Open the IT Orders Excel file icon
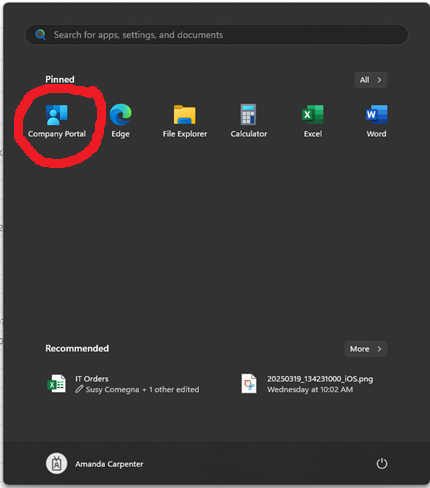The image size is (430, 488). click(57, 384)
